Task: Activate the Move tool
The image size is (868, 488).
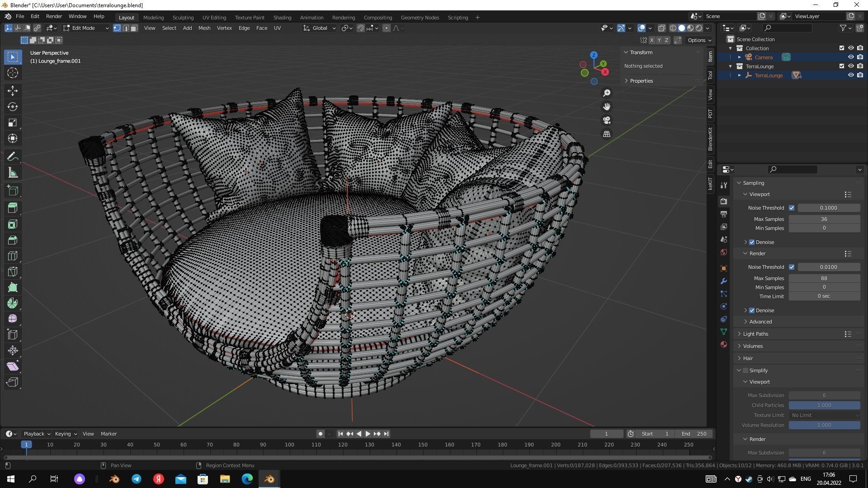Action: (13, 91)
